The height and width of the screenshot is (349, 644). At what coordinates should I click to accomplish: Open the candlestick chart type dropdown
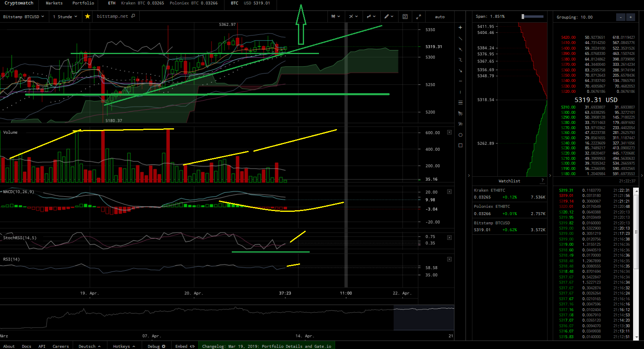click(336, 17)
